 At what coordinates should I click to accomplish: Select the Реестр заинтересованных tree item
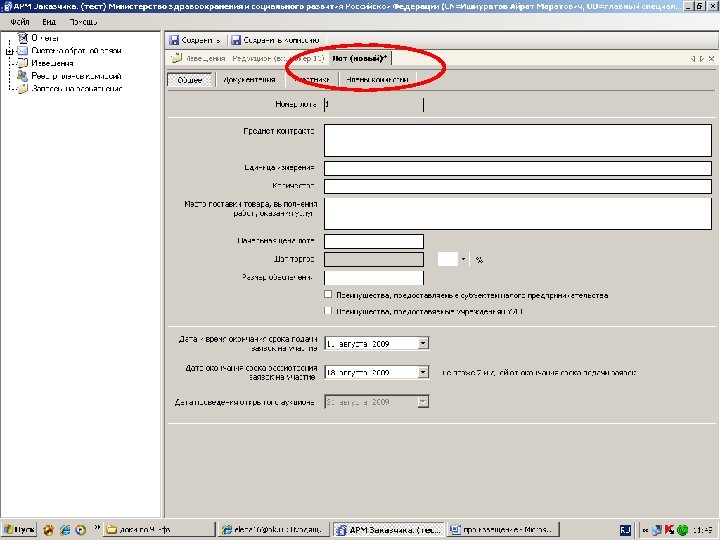(76, 76)
